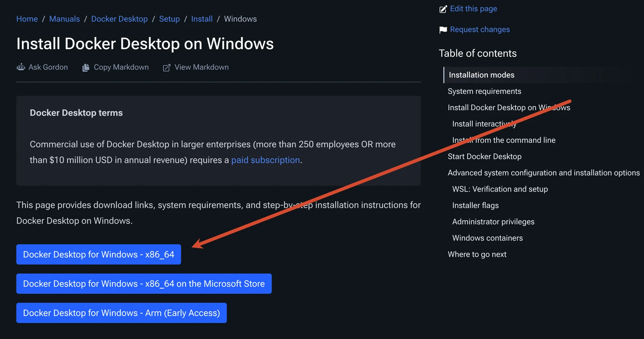The height and width of the screenshot is (339, 644).
Task: Jump to the Installer flags section
Action: click(x=475, y=206)
